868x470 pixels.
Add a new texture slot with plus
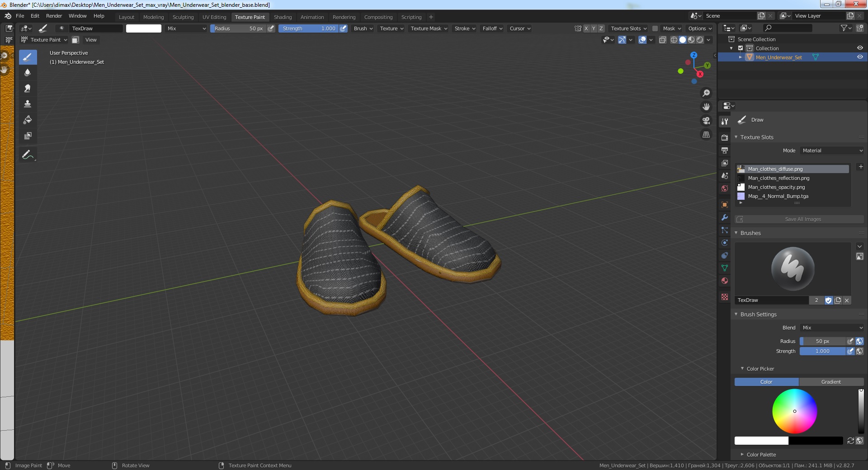point(861,167)
